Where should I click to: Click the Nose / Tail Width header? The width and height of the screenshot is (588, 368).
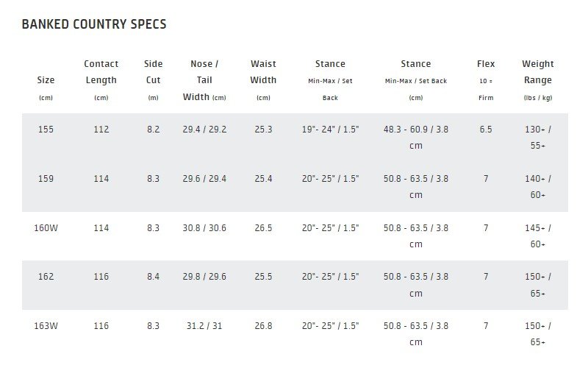pos(204,80)
